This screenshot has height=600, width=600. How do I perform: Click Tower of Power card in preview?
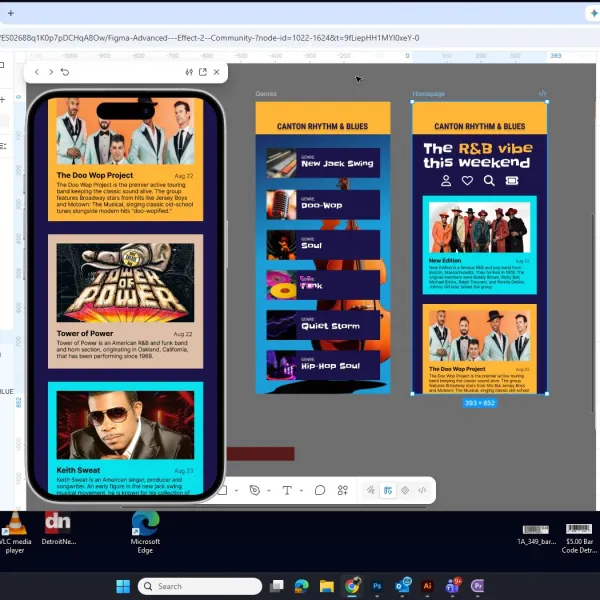click(x=126, y=302)
